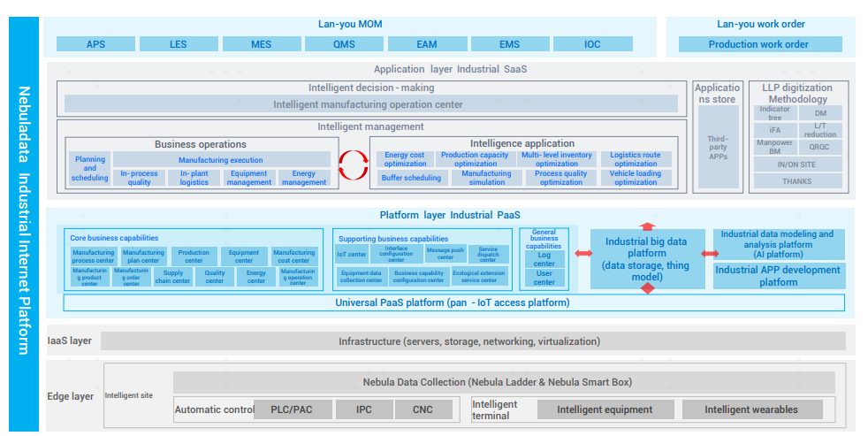This screenshot has width=868, height=436.
Task: Open the MES module box
Action: 262,44
